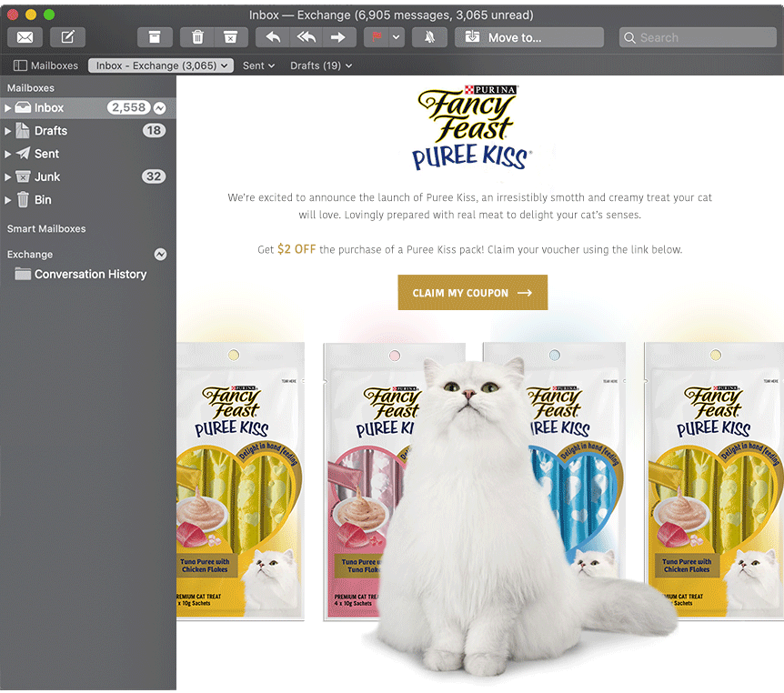
Task: Compose a new message
Action: (x=67, y=37)
